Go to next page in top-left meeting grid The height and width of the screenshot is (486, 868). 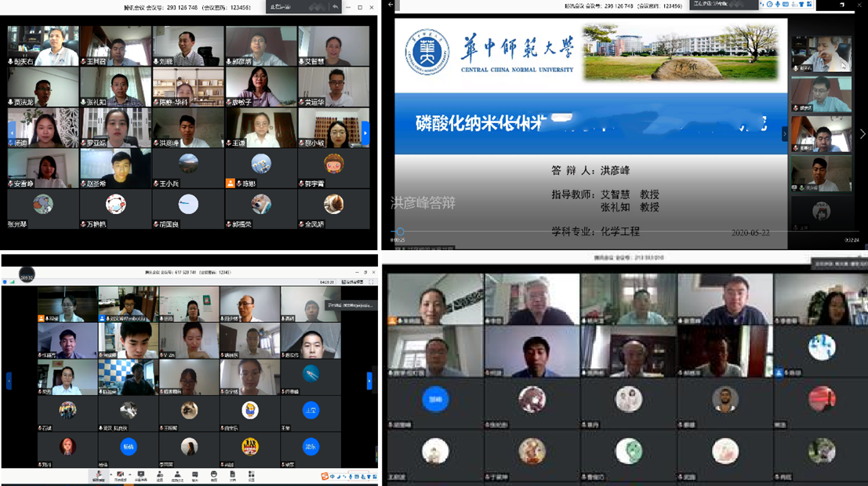[x=365, y=132]
